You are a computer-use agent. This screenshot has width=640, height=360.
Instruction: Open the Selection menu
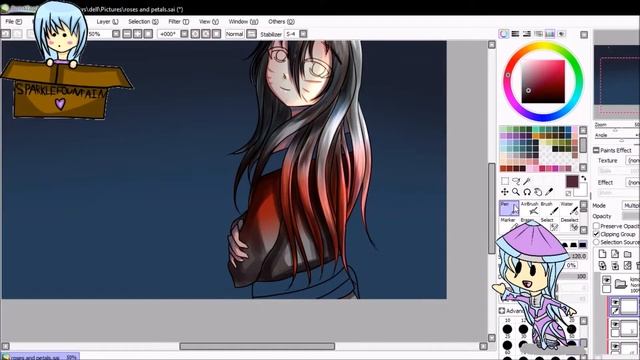pyautogui.click(x=143, y=22)
